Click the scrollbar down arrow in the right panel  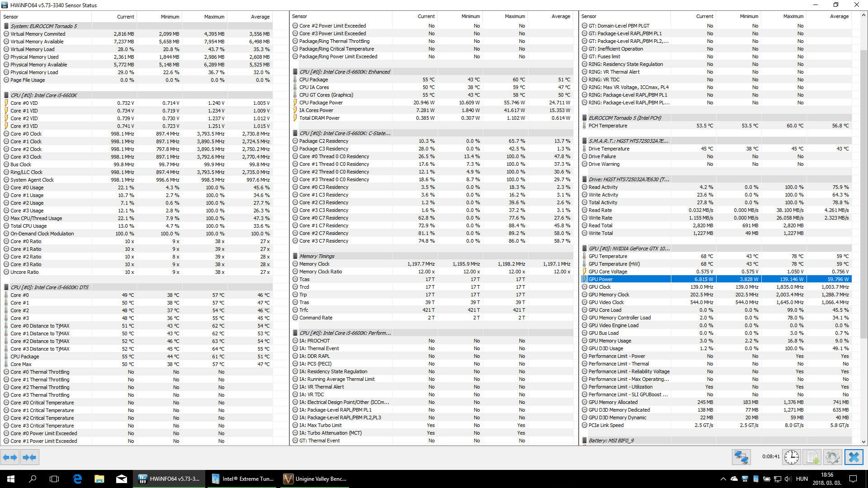(863, 442)
